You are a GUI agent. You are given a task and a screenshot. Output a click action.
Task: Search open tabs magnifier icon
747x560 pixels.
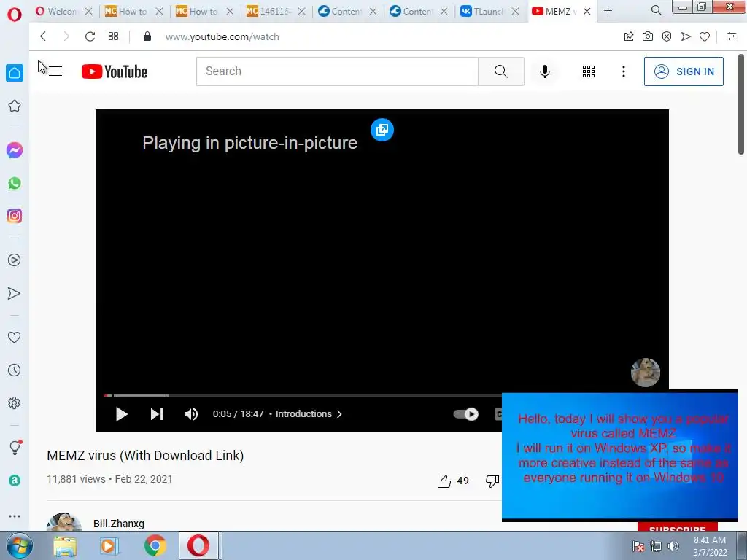[x=656, y=10]
